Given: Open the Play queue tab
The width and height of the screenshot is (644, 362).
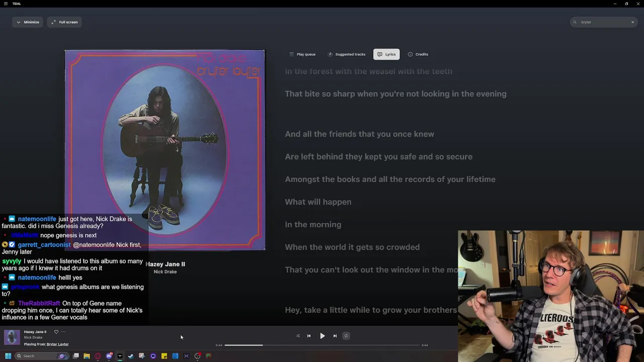Looking at the screenshot, I should pos(302,54).
